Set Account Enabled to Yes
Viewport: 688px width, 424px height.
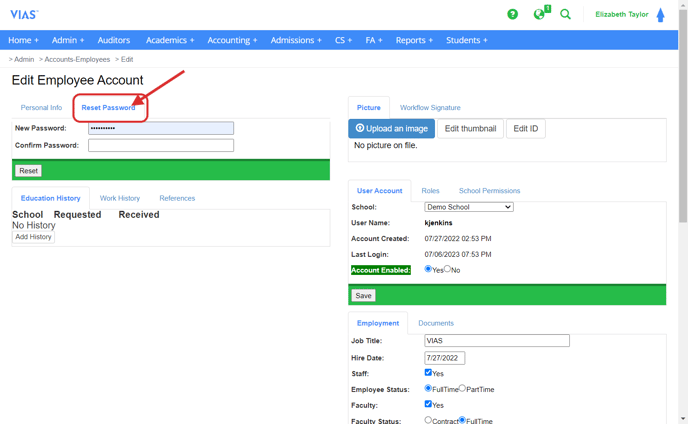pos(428,269)
